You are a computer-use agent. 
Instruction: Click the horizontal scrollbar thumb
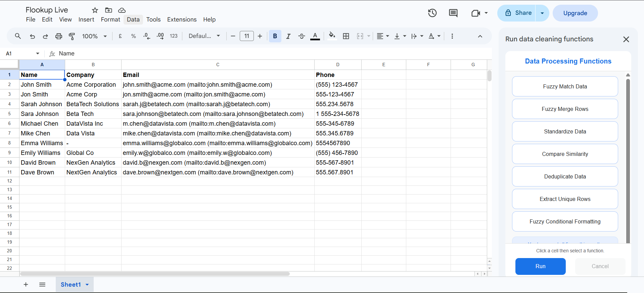click(x=155, y=274)
